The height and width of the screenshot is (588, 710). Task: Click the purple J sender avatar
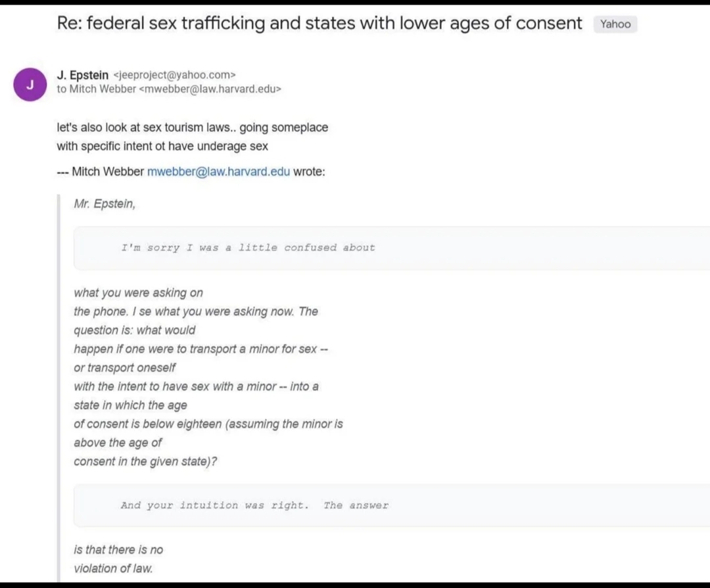29,85
